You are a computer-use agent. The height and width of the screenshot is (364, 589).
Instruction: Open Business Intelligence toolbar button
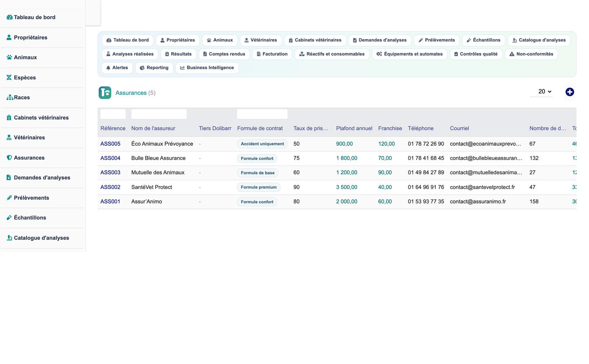click(x=207, y=68)
